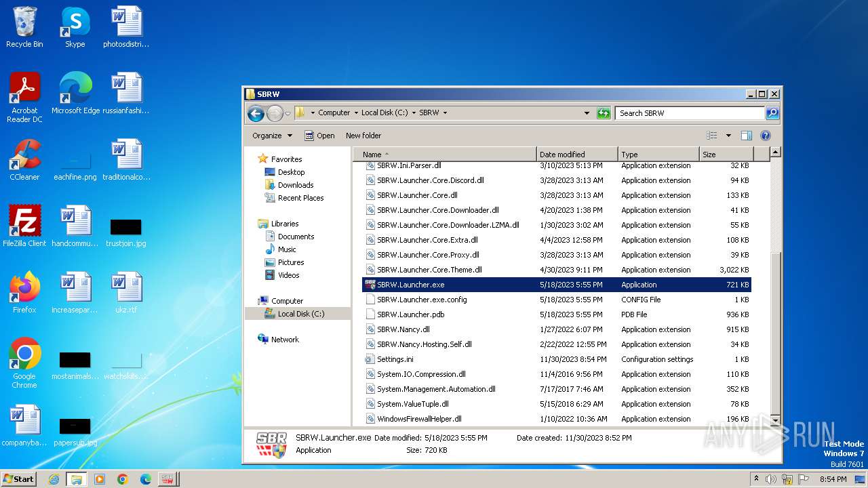The height and width of the screenshot is (488, 868).
Task: Click the Start button
Action: (x=19, y=479)
